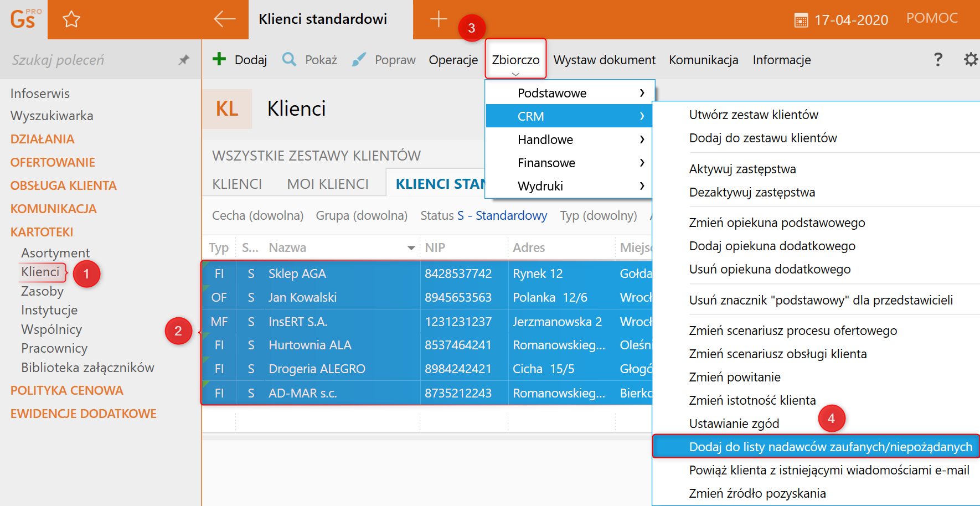
Task: Click the green plus Dodaj icon
Action: (x=219, y=59)
